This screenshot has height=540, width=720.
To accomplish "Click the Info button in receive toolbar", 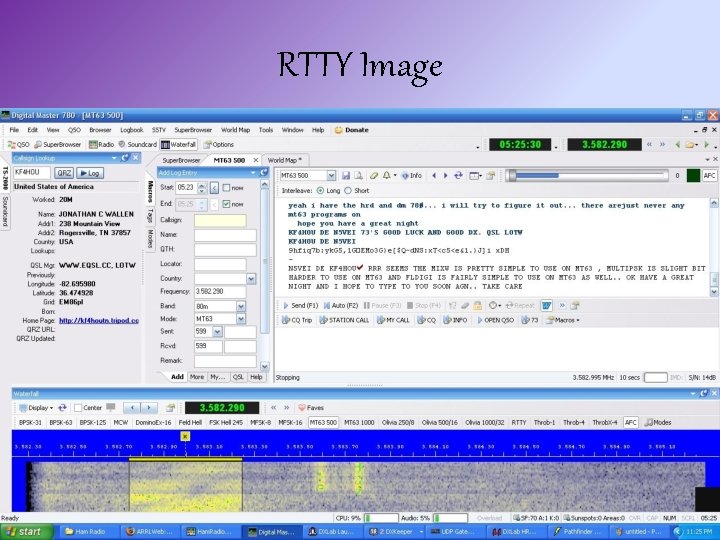I will (411, 175).
